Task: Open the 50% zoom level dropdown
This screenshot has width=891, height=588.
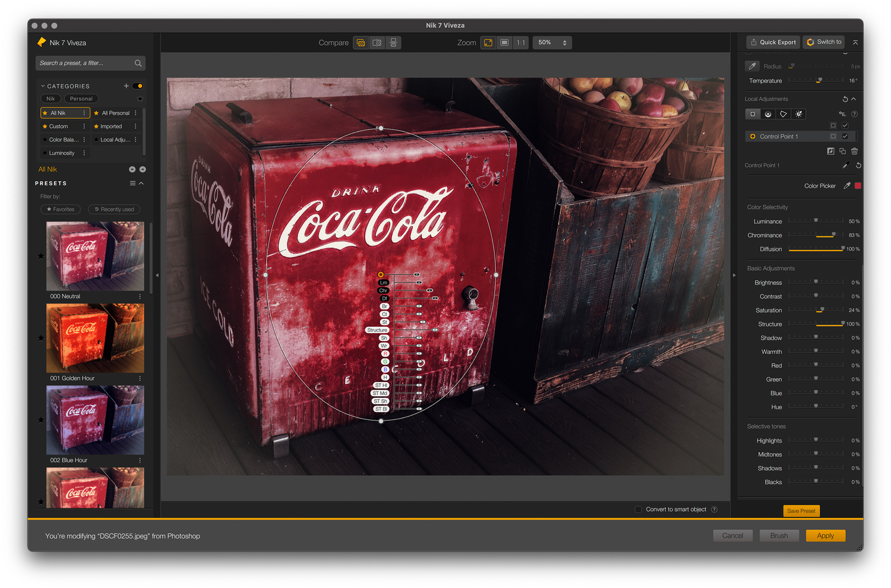Action: (x=552, y=43)
